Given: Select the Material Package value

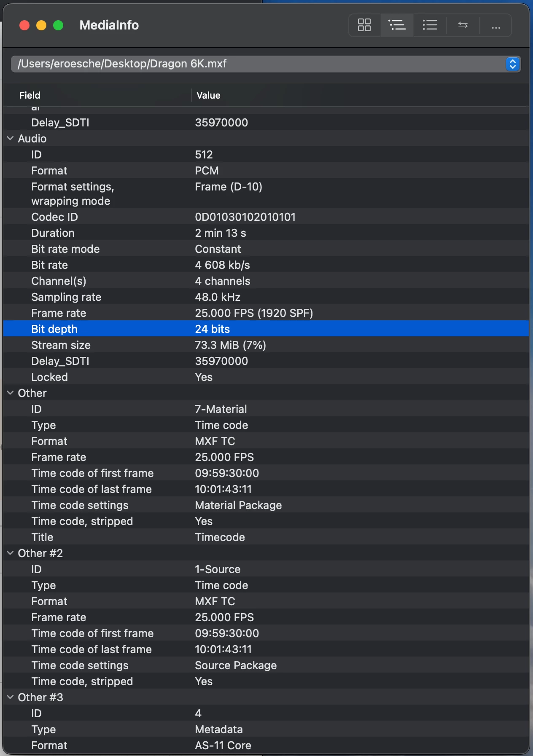Looking at the screenshot, I should [x=238, y=505].
